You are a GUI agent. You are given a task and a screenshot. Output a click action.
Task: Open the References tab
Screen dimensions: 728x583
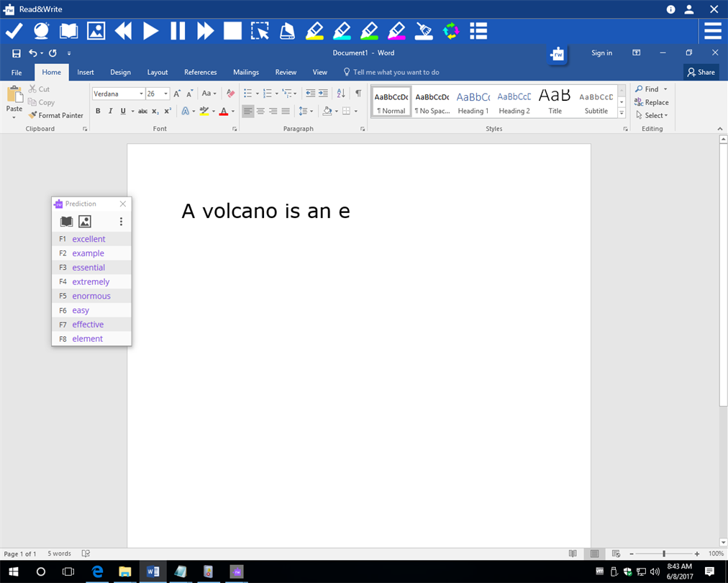pos(200,72)
